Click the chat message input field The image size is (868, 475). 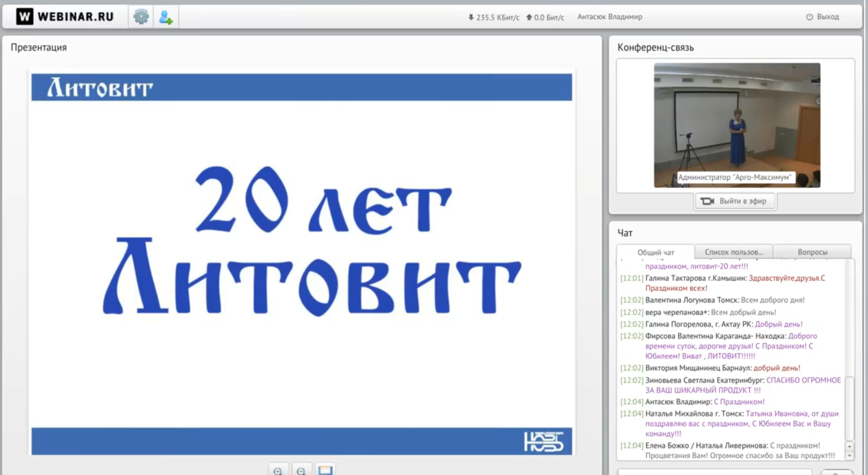point(714,472)
